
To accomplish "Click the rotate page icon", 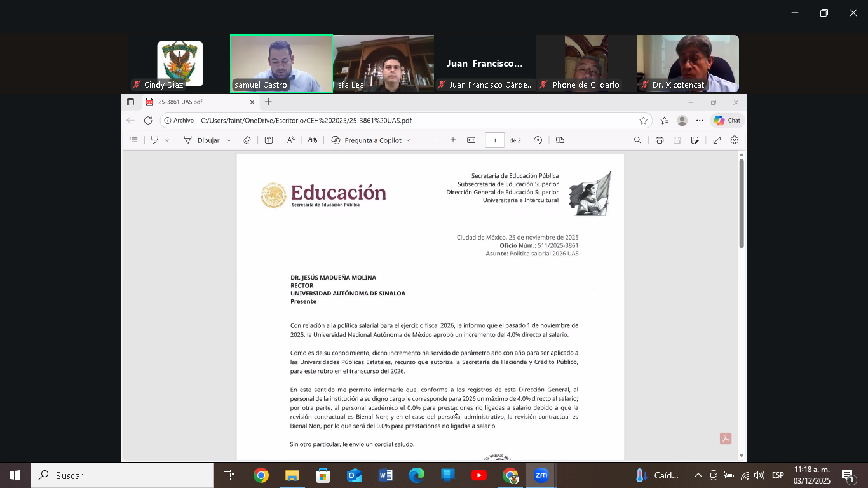I will [538, 140].
